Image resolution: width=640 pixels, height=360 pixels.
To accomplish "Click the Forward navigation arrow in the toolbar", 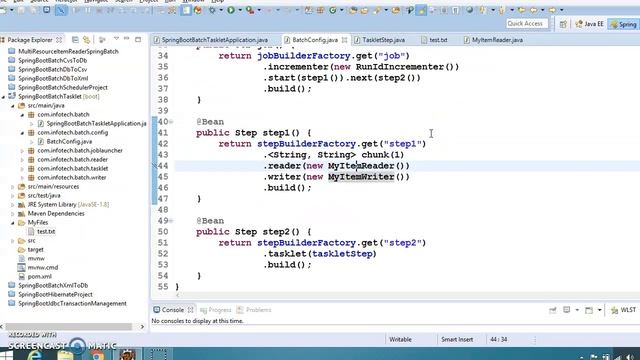I will [x=552, y=10].
